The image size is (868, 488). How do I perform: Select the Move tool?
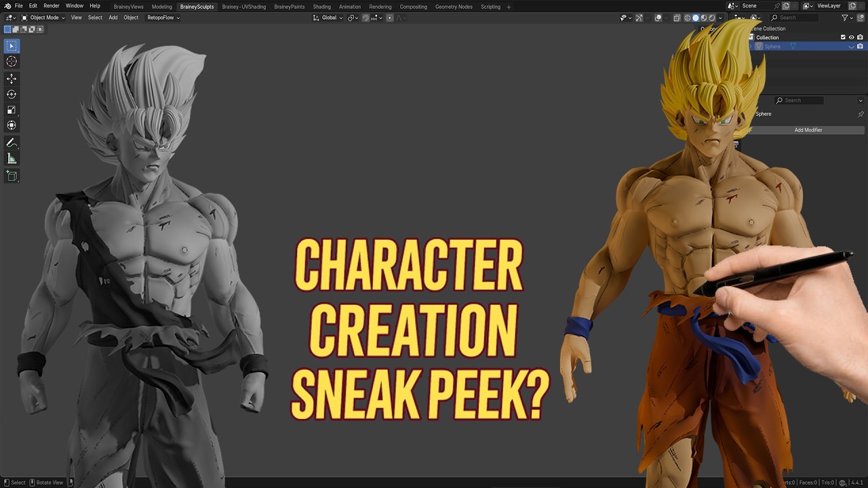click(x=12, y=79)
